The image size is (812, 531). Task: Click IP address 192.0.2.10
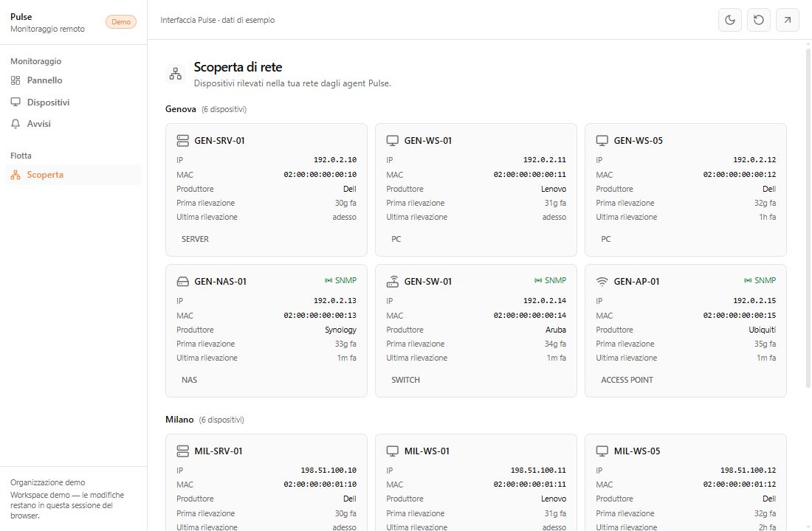(x=335, y=160)
